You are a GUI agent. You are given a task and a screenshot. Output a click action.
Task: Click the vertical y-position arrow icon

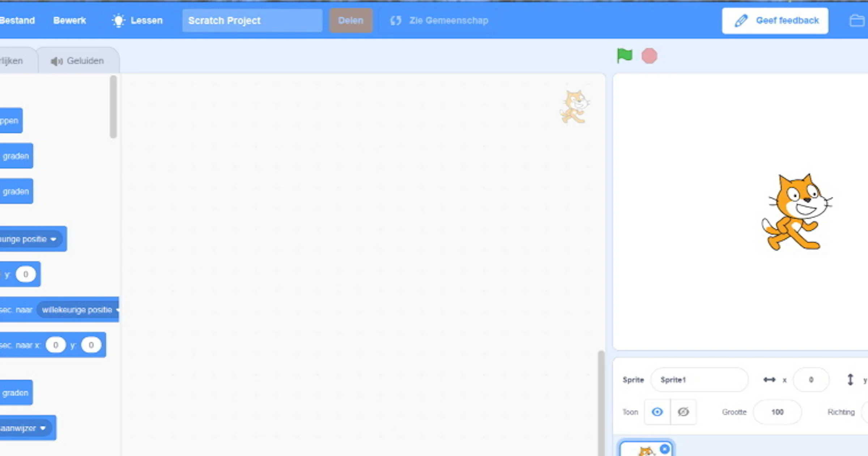tap(850, 380)
